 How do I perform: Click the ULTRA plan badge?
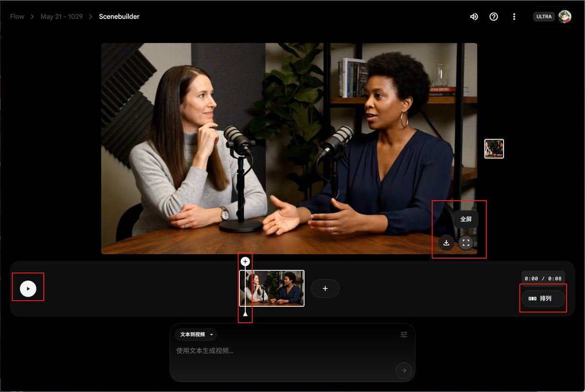[x=544, y=17]
